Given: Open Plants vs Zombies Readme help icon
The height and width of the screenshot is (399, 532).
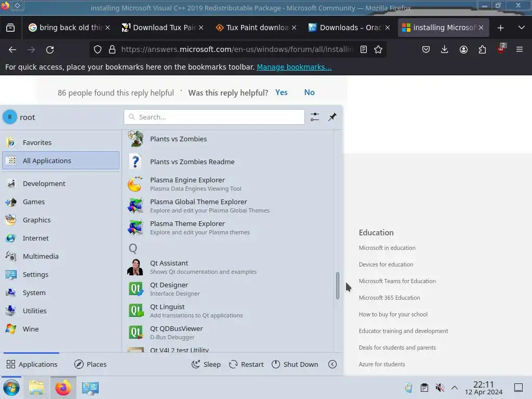Looking at the screenshot, I should tap(136, 162).
